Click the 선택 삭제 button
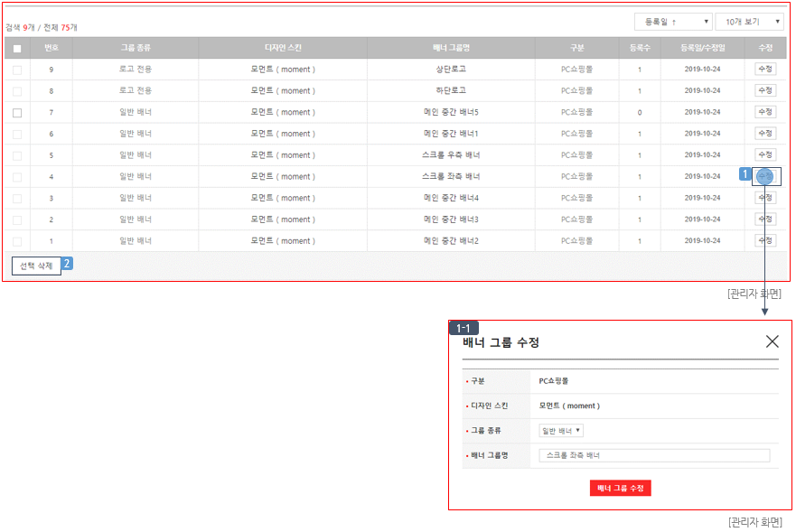This screenshot has height=532, width=796. (37, 266)
